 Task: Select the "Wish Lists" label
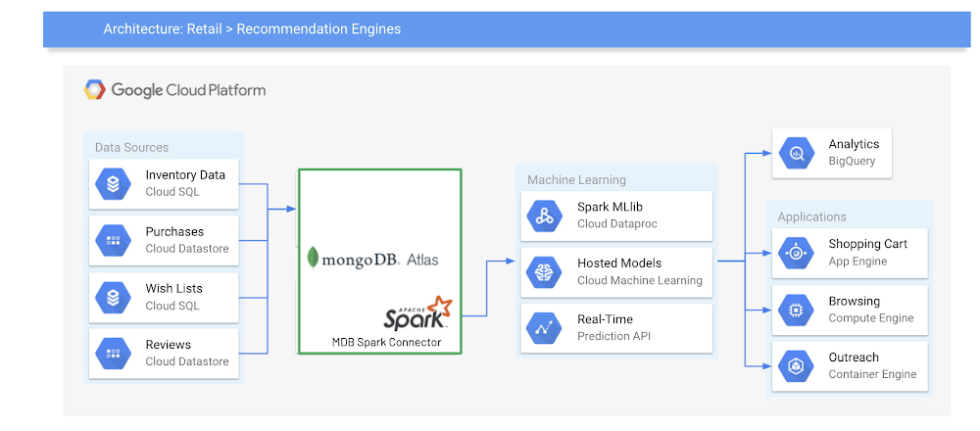[x=173, y=289]
